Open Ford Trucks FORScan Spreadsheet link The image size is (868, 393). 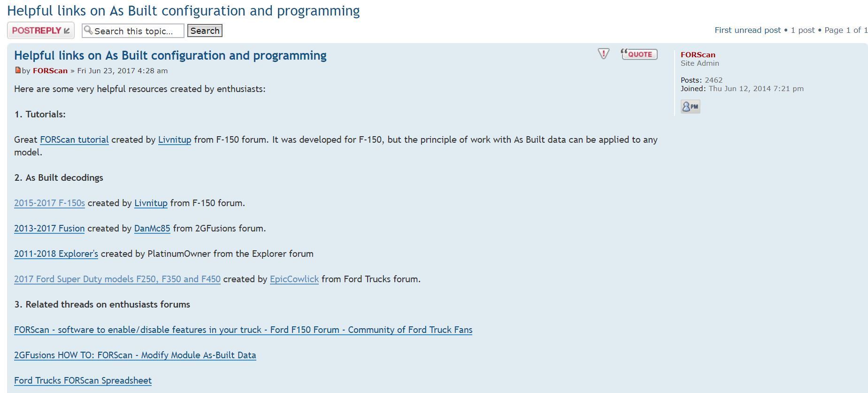click(83, 381)
